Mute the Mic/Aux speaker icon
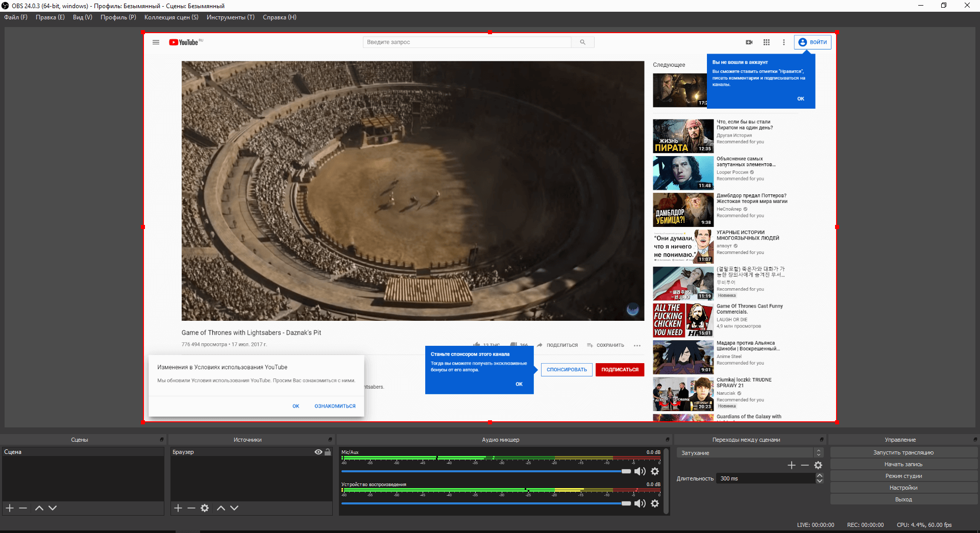Viewport: 980px width, 533px height. click(640, 471)
